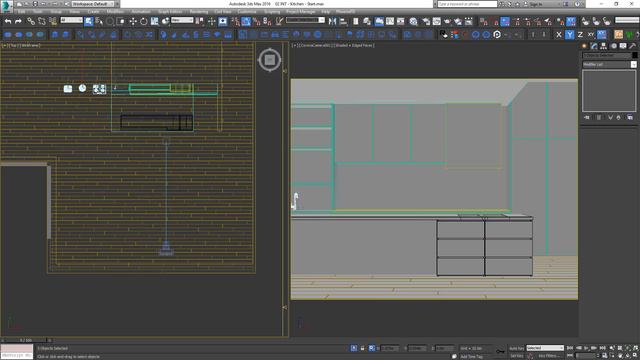Toggle the Selection Lock padlock
This screenshot has height=360, width=640.
[362, 348]
